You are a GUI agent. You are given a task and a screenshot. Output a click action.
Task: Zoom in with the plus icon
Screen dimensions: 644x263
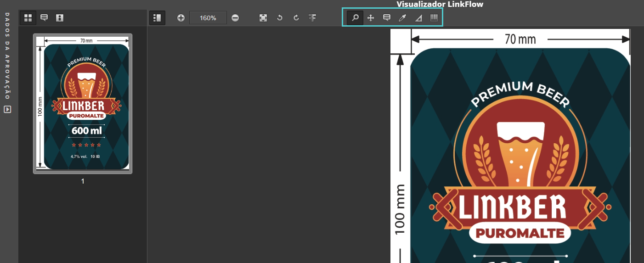181,18
